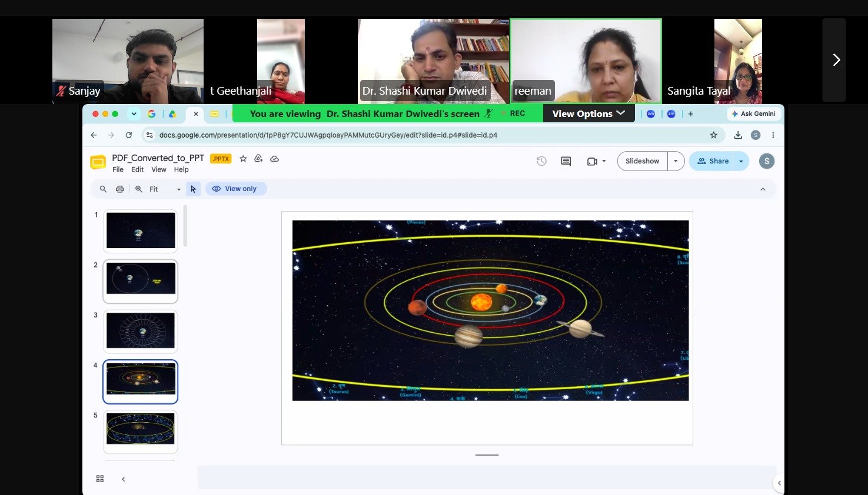Open the Google account avatar S
Screen dimensions: 868x495
coord(767,161)
